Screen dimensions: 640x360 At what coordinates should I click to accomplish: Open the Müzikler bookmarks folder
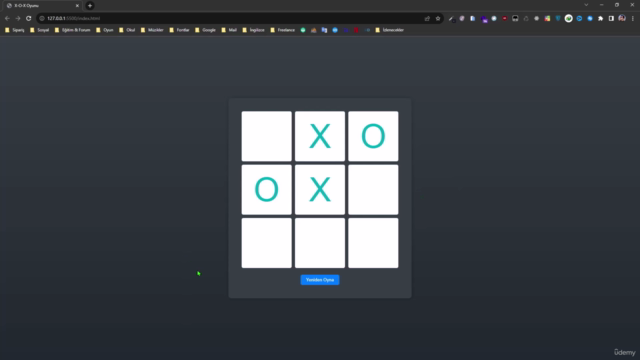point(152,30)
